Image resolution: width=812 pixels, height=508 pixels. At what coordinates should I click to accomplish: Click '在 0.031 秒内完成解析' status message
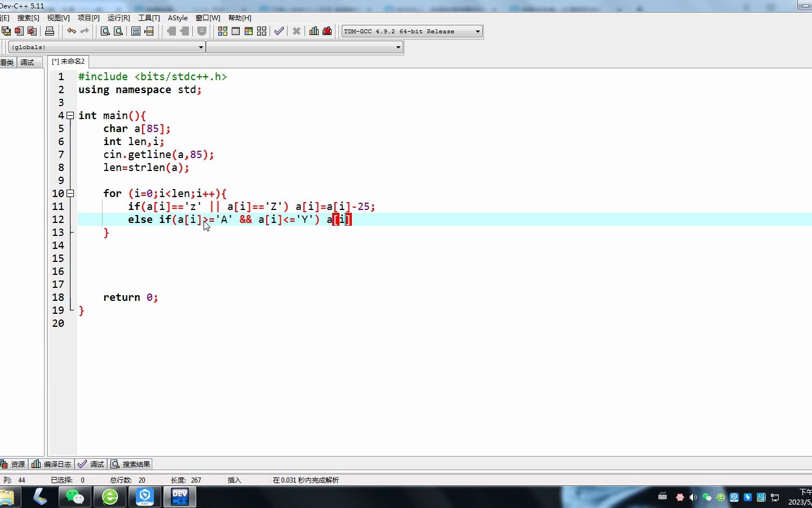tap(306, 480)
